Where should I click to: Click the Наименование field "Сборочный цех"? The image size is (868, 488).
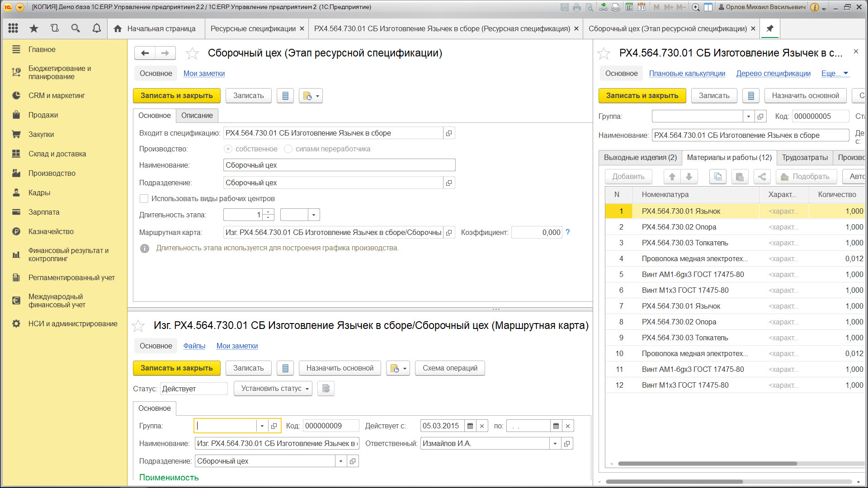pyautogui.click(x=339, y=165)
